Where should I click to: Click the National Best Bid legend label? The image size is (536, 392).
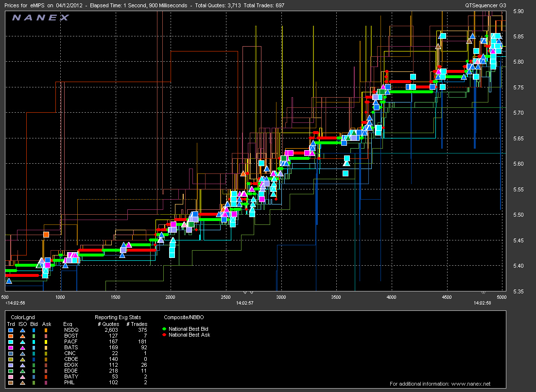coord(189,329)
